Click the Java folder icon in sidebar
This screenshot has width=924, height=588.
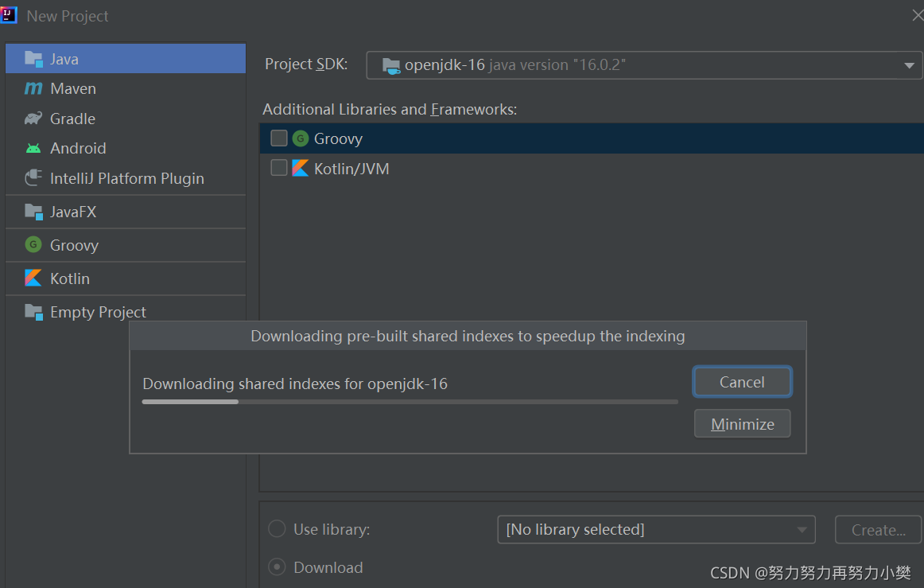point(33,59)
